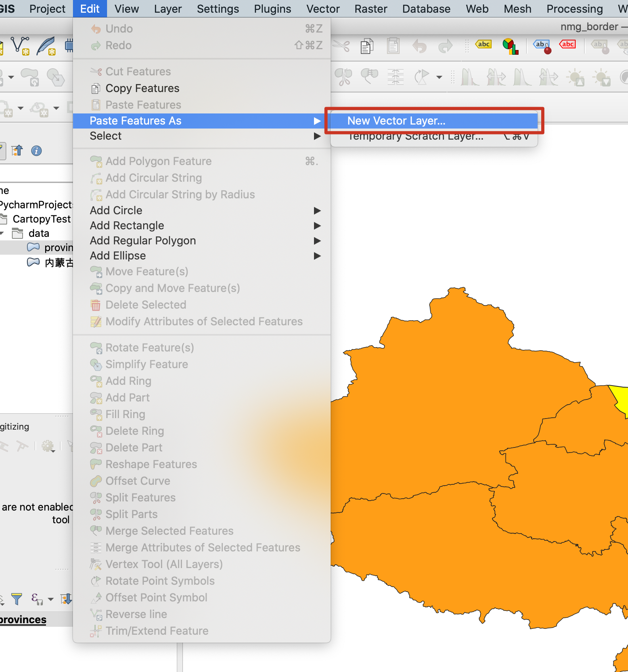Click the pin labels icon with red dot
This screenshot has height=672, width=628.
coord(542,46)
